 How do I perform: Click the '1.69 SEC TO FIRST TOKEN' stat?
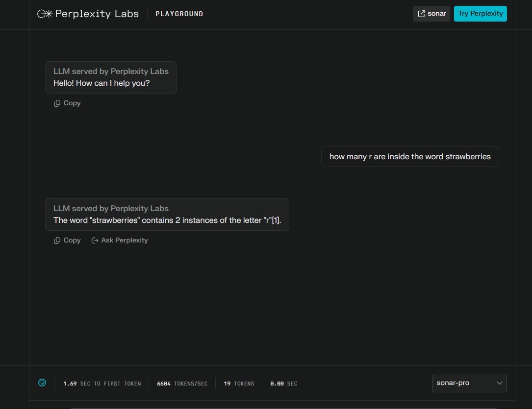point(102,384)
